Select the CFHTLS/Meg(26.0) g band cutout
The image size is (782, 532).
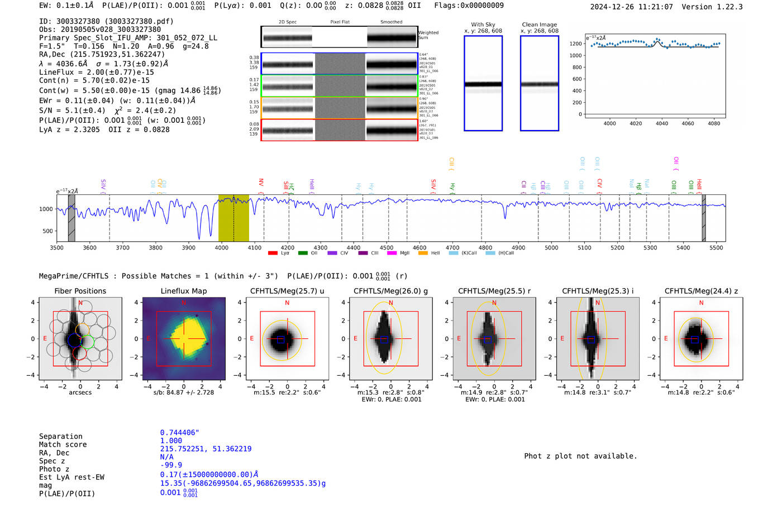pyautogui.click(x=391, y=339)
